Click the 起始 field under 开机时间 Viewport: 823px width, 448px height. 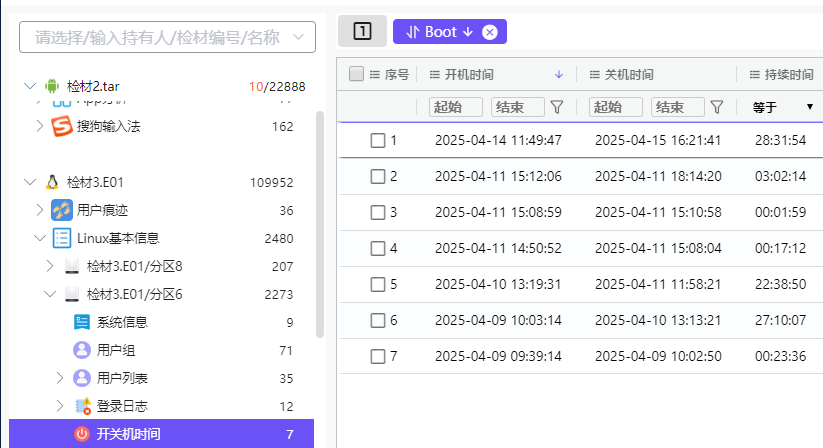pyautogui.click(x=456, y=107)
